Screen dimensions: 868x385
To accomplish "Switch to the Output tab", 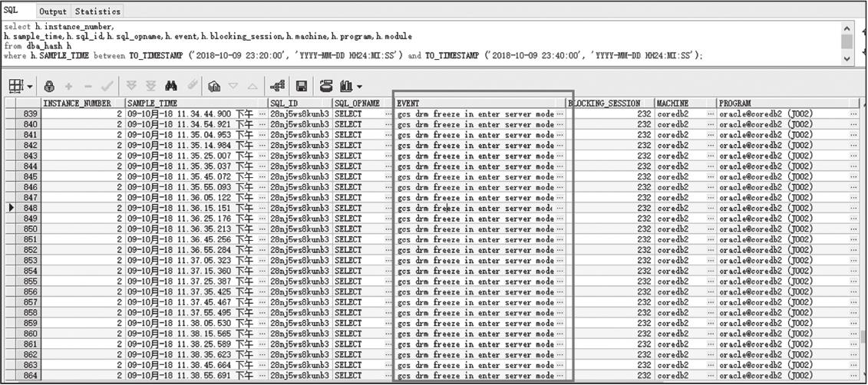I will click(53, 12).
